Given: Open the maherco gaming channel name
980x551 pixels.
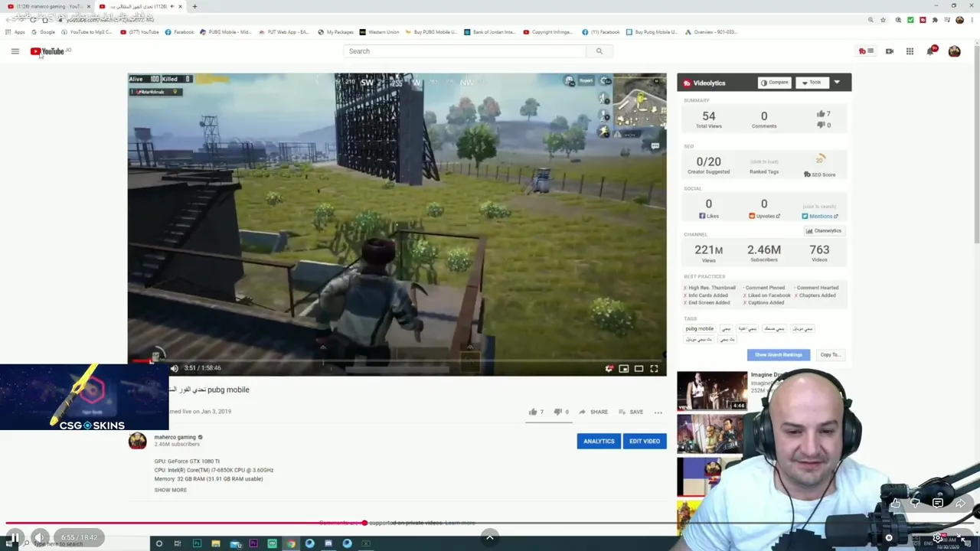Looking at the screenshot, I should tap(175, 437).
